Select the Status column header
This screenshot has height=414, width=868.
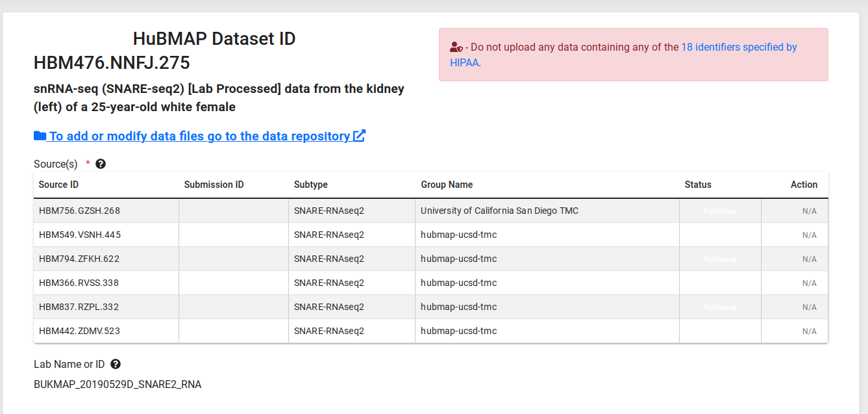point(698,185)
